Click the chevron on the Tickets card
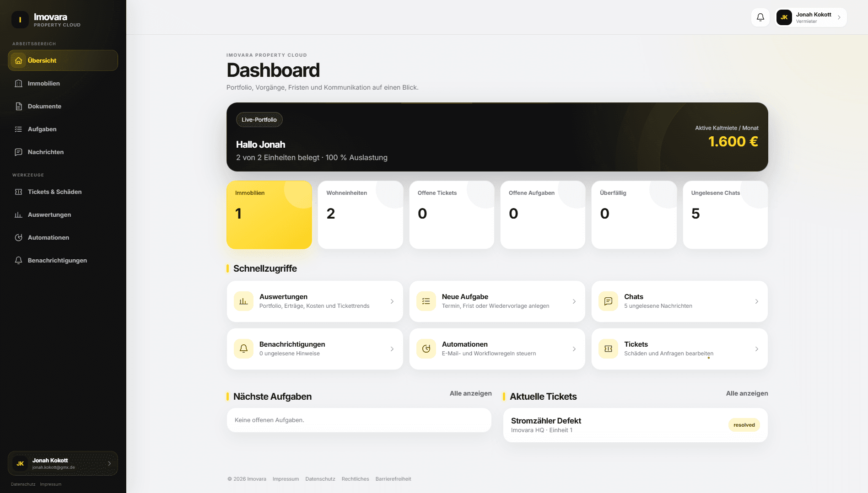The width and height of the screenshot is (868, 493). point(757,349)
